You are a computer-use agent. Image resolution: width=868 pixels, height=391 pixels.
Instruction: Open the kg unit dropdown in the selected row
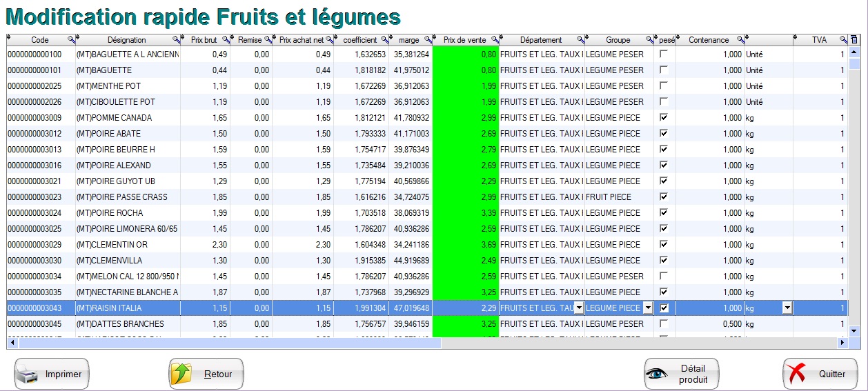pos(787,308)
